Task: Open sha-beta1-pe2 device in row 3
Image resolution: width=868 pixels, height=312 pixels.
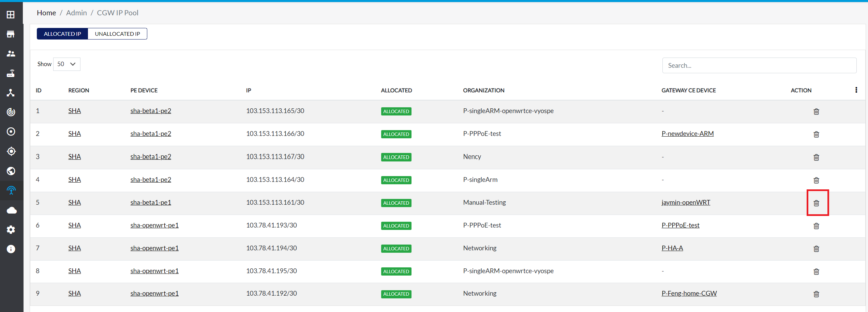Action: tap(151, 157)
